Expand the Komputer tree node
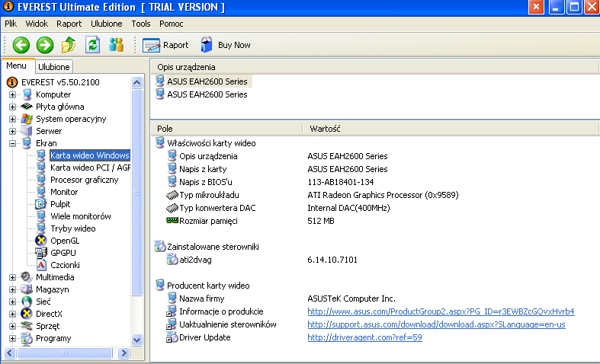 (x=13, y=94)
